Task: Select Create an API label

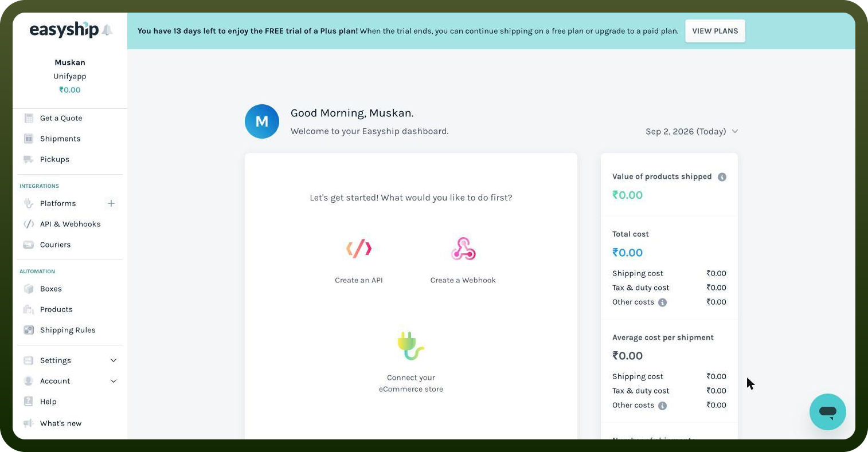Action: tap(359, 280)
